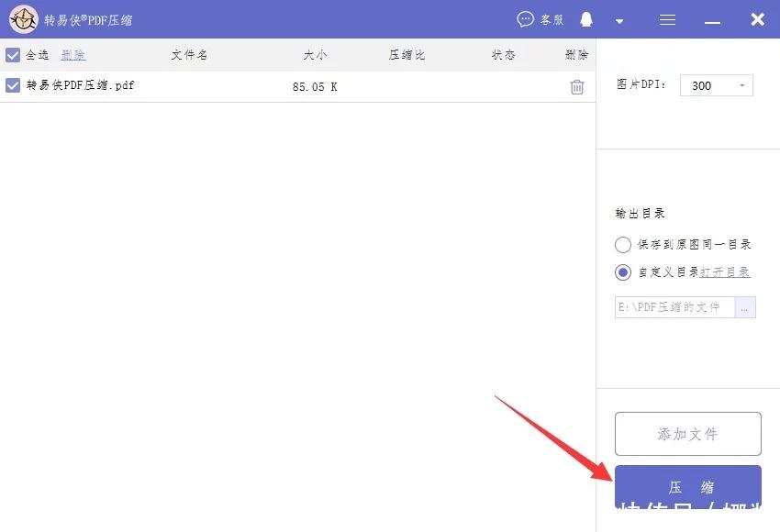The height and width of the screenshot is (532, 780).
Task: Click the 删除 link next to 全选
Action: click(72, 54)
